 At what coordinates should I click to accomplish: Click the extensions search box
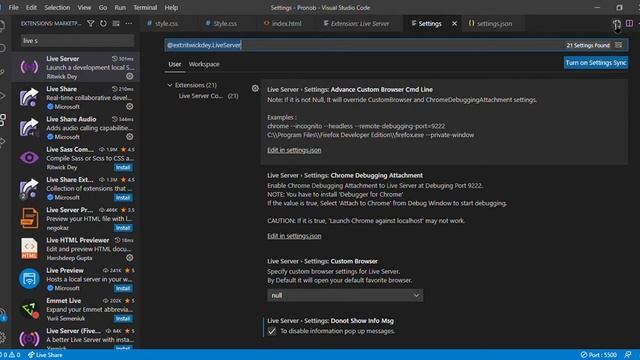click(x=78, y=41)
